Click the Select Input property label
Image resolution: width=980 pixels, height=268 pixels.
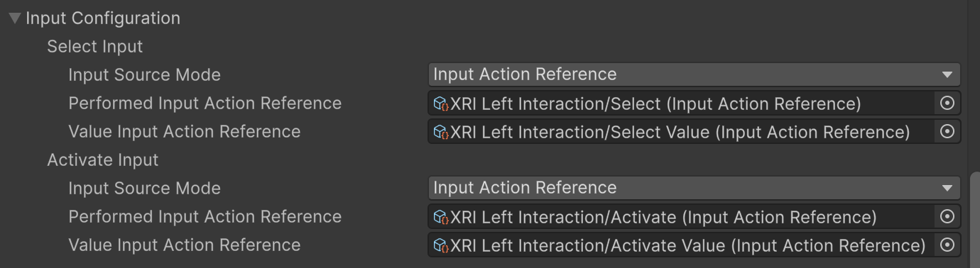tap(94, 47)
